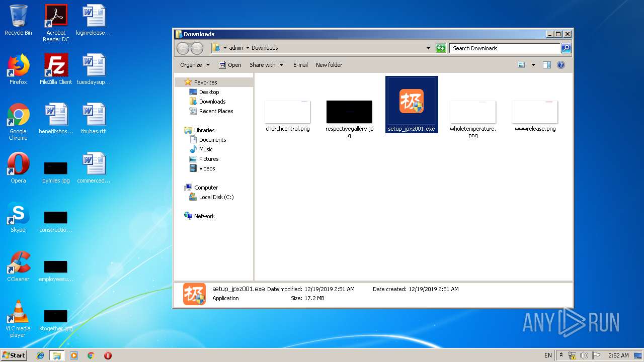Open the explorer Help icon
644x362 pixels.
tap(561, 65)
